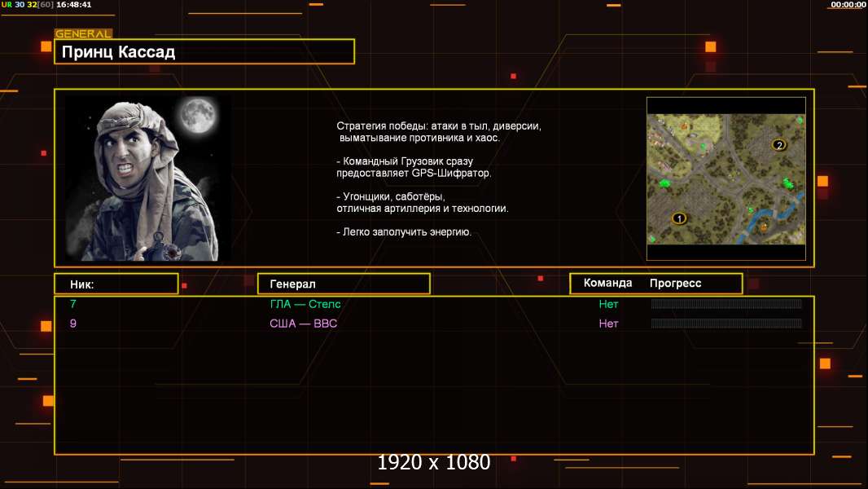
Task: Click the green supply marker left of position 1
Action: click(665, 183)
